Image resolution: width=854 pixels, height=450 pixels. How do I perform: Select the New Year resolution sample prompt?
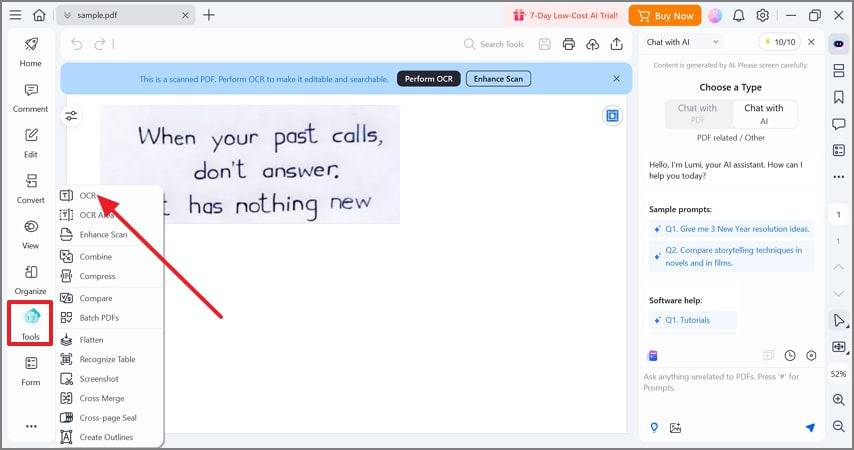[731, 229]
